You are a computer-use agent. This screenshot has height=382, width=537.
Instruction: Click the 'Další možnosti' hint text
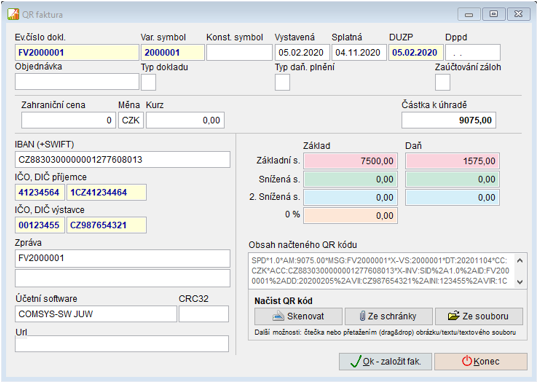385,332
